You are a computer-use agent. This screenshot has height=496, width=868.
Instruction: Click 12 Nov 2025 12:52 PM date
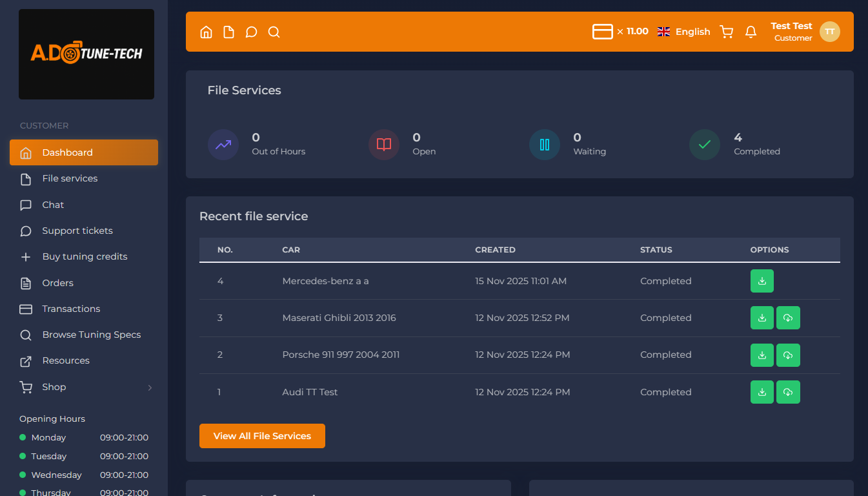523,318
